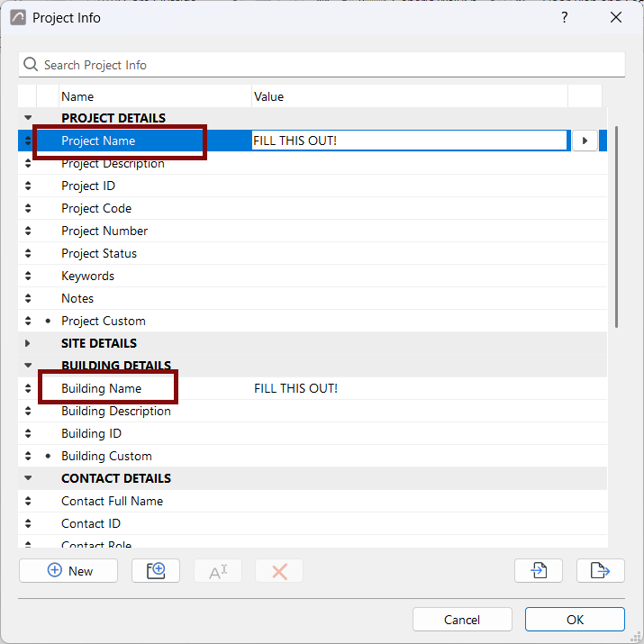The width and height of the screenshot is (644, 644).
Task: Click the Cancel button
Action: pos(462,620)
